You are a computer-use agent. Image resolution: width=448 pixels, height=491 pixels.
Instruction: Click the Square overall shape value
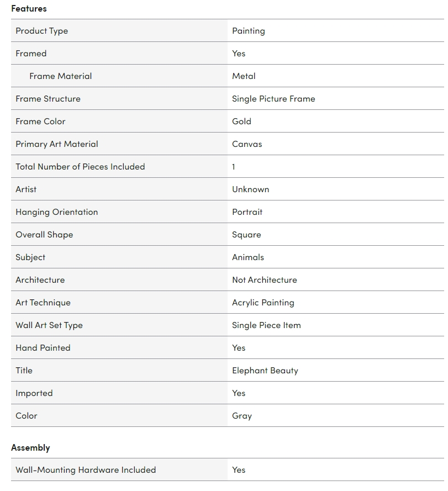point(246,235)
